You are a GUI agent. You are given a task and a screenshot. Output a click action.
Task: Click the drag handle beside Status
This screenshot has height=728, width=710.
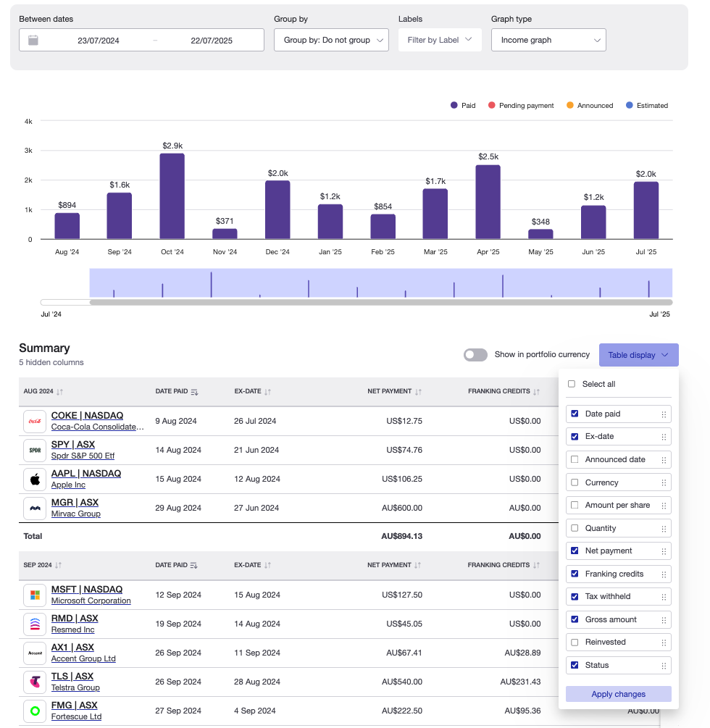tap(663, 665)
